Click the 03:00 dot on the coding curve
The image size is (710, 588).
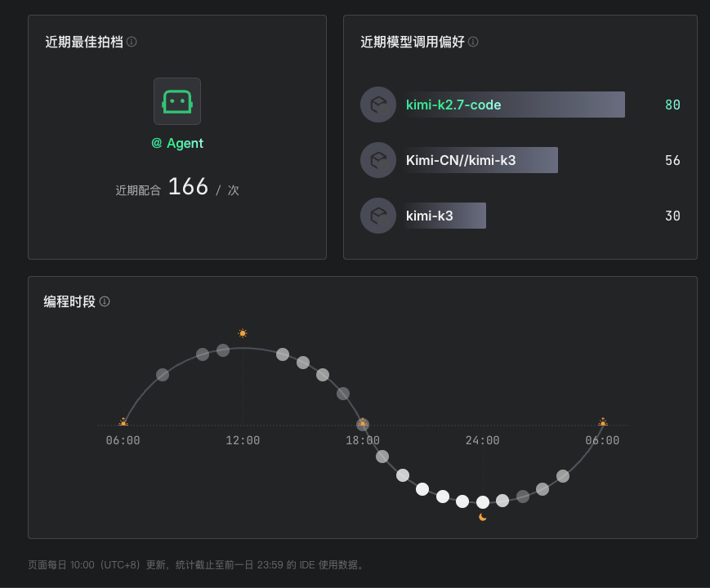pos(543,489)
